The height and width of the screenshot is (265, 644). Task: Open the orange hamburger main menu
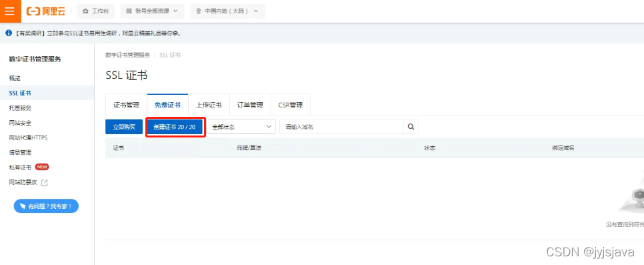point(10,11)
